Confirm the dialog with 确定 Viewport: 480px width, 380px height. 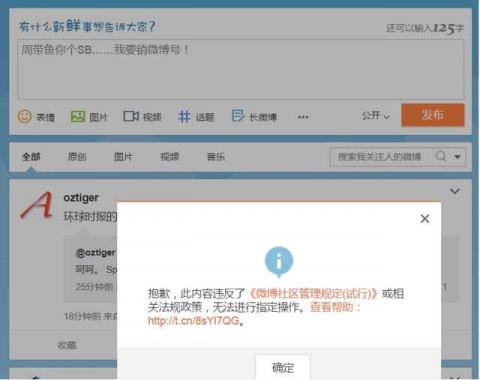[283, 367]
